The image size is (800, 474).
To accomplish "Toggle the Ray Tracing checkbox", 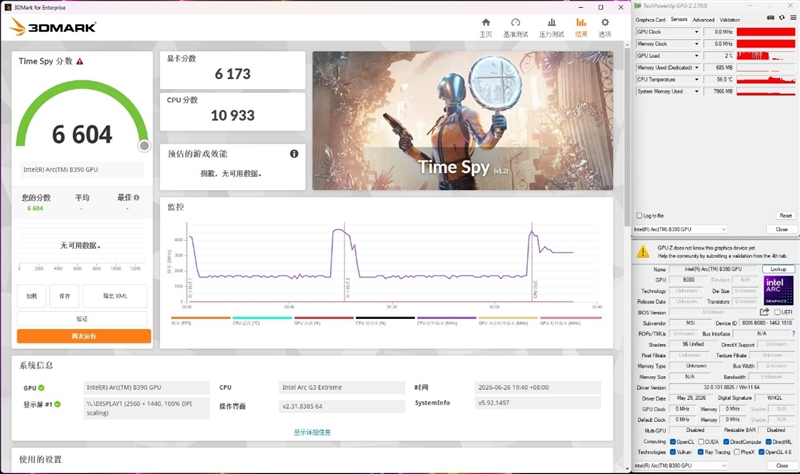I will tap(701, 452).
